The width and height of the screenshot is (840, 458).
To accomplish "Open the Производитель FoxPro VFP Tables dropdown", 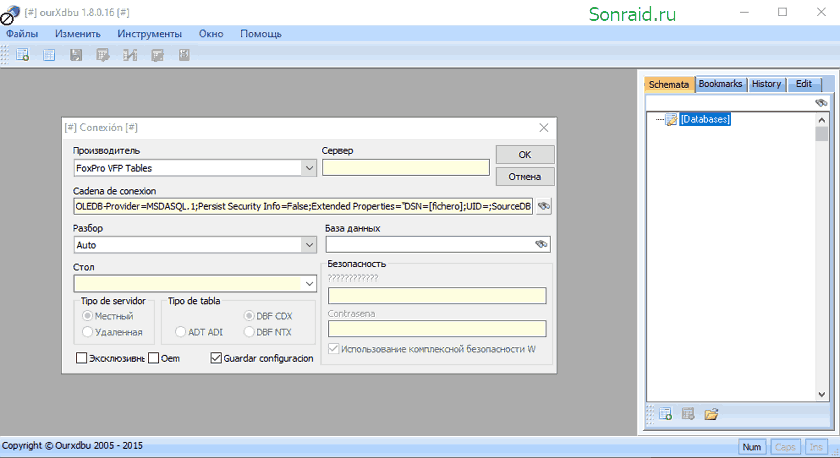I will tap(309, 168).
